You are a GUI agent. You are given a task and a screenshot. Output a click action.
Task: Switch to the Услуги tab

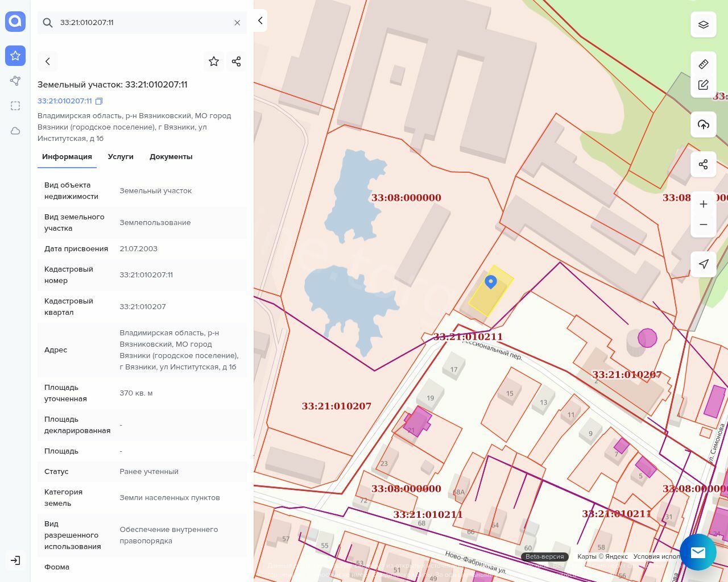(x=121, y=157)
